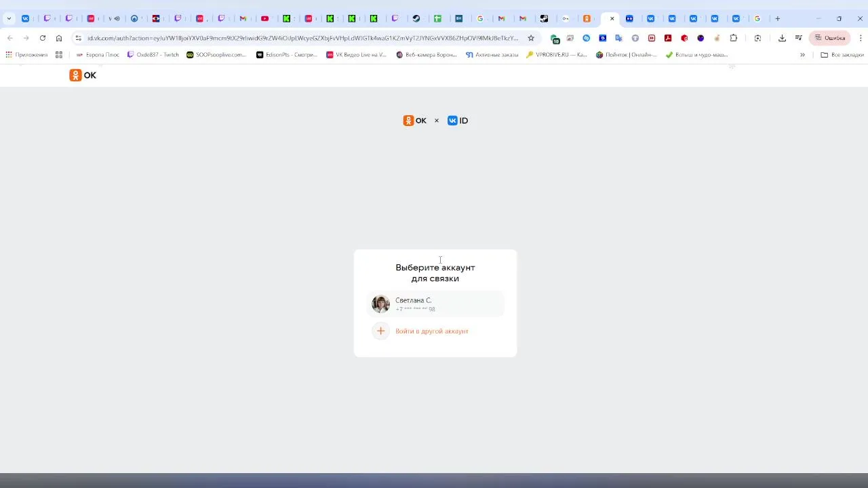The image size is (868, 488).
Task: Open the Chrome three-dot menu
Action: (861, 38)
